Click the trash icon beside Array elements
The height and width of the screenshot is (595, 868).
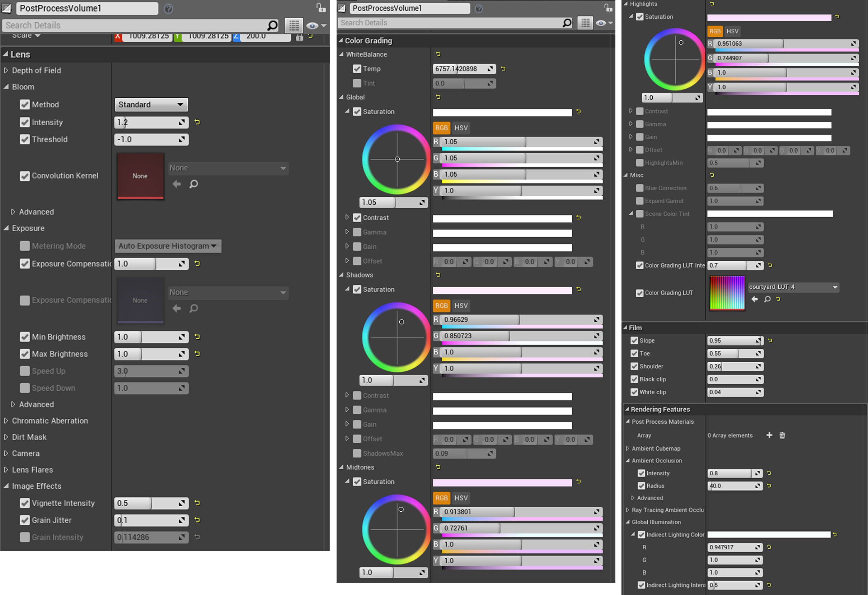(782, 435)
